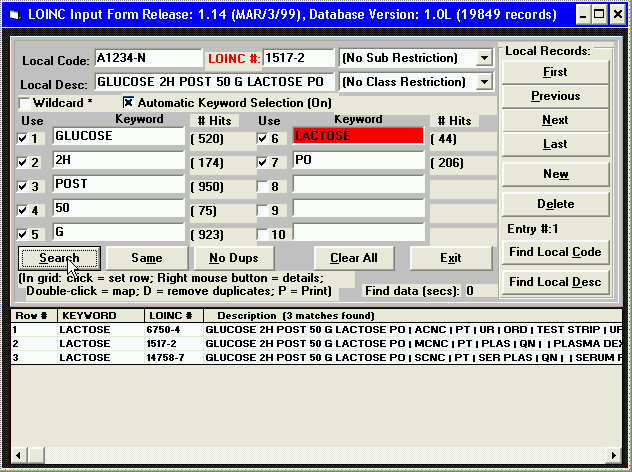Select result row with LOINC 14758-7
The height and width of the screenshot is (472, 632).
(x=316, y=358)
